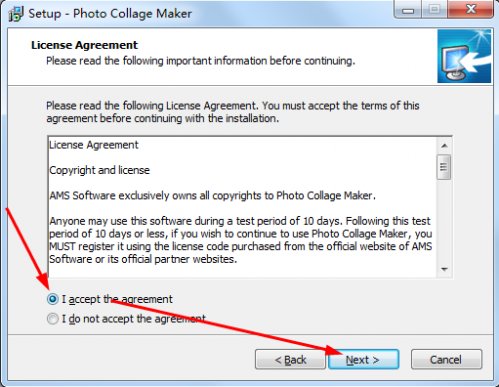
Task: Click the greyed-out maximize window button
Action: (434, 10)
